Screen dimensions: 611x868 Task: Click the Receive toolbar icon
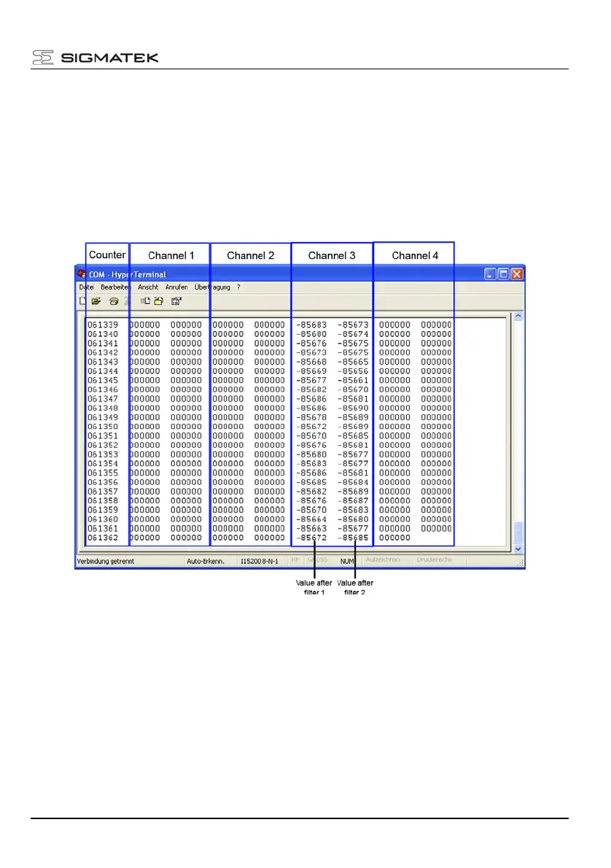tap(159, 301)
